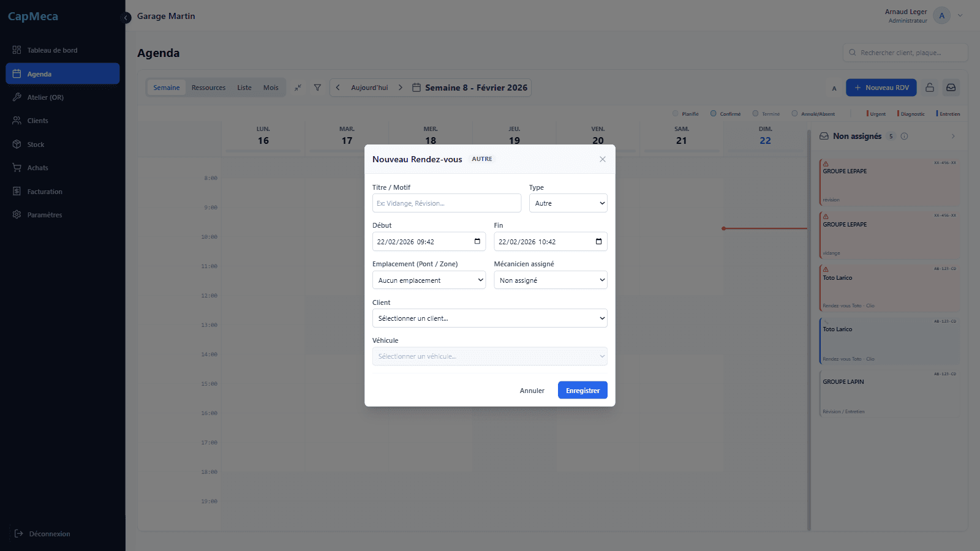Open the Type dropdown set to Autre
Image resolution: width=980 pixels, height=551 pixels.
click(x=568, y=203)
